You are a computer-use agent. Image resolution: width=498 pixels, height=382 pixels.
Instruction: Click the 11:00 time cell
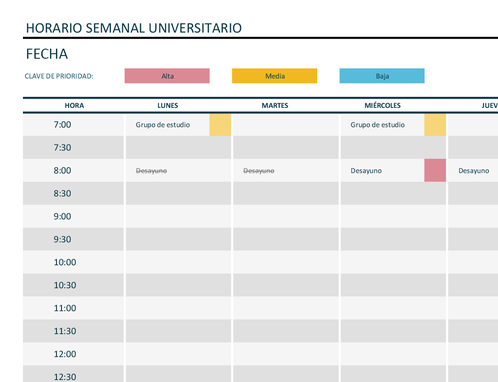(73, 308)
